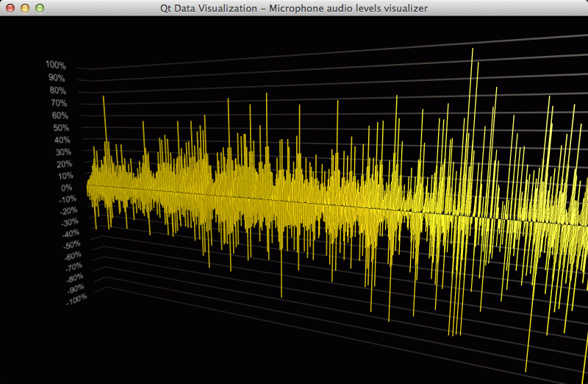This screenshot has width=588, height=384.
Task: Click the tip of the tallest yellow spike
Action: pos(472,49)
